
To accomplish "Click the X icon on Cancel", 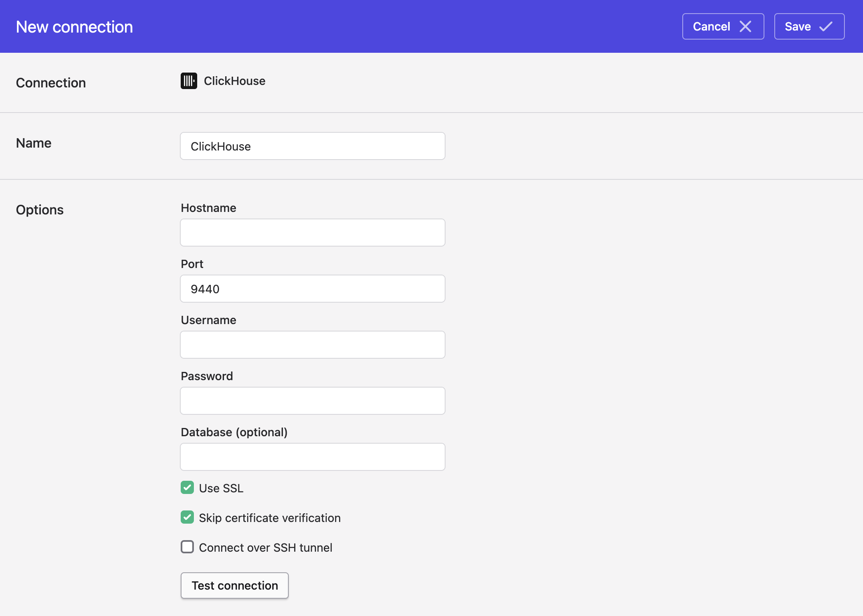I will point(745,27).
